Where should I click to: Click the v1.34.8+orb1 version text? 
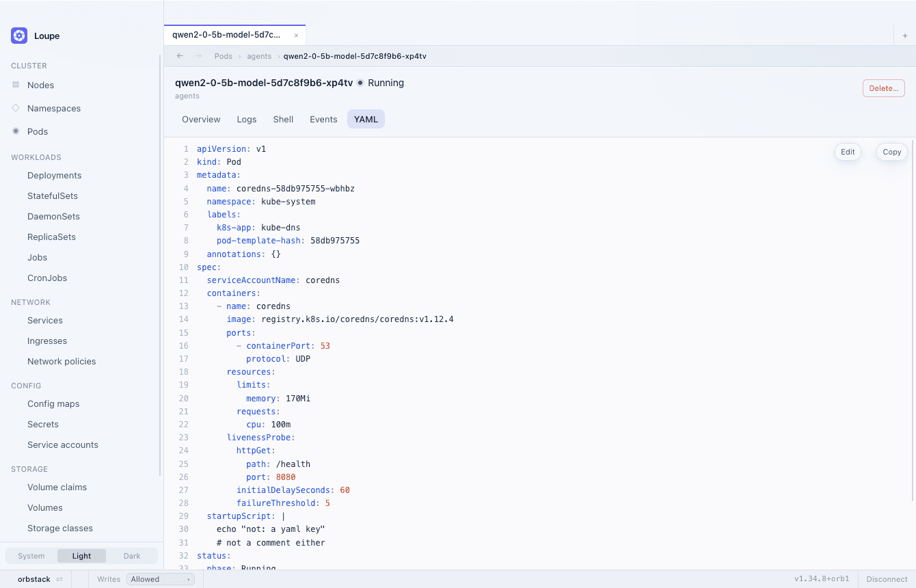tap(822, 579)
